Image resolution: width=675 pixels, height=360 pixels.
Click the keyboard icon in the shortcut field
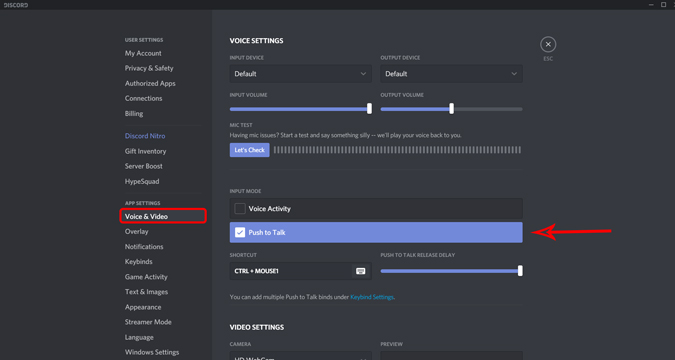click(x=361, y=271)
